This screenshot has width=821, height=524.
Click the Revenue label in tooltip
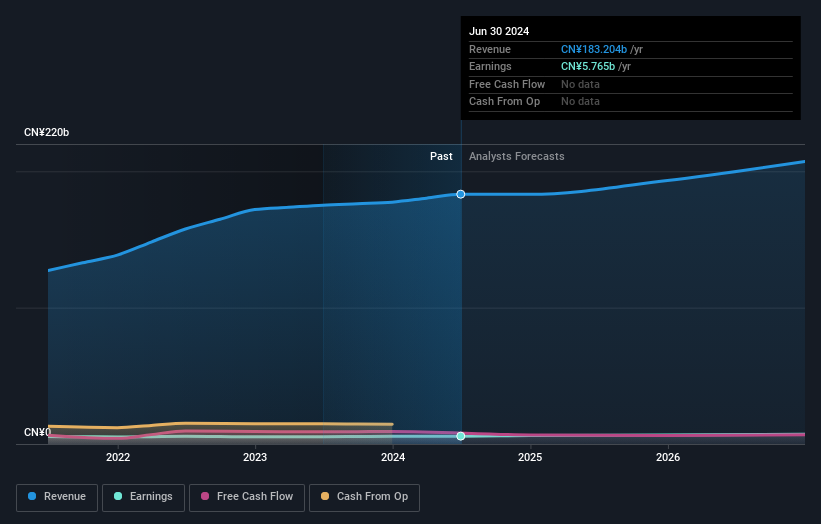click(x=490, y=49)
